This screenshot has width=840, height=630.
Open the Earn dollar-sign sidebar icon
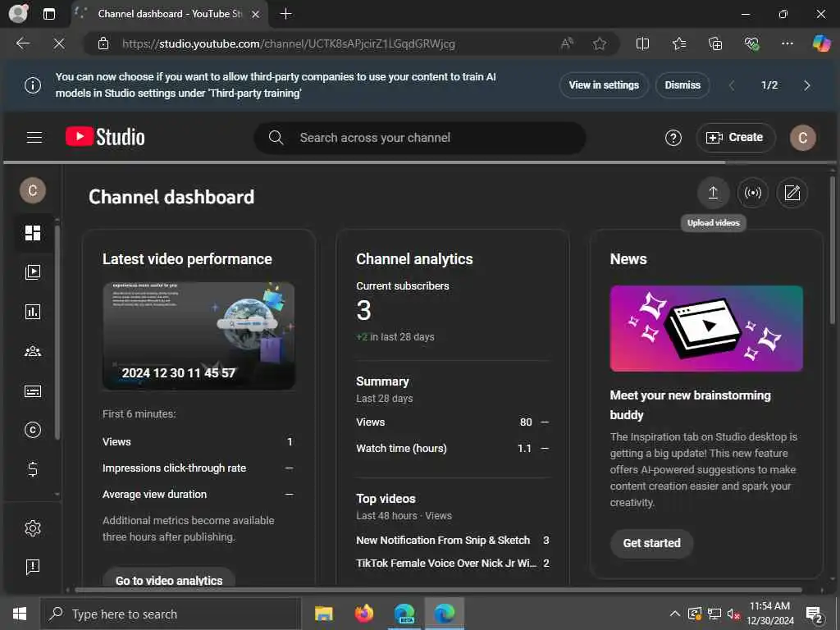coord(33,469)
